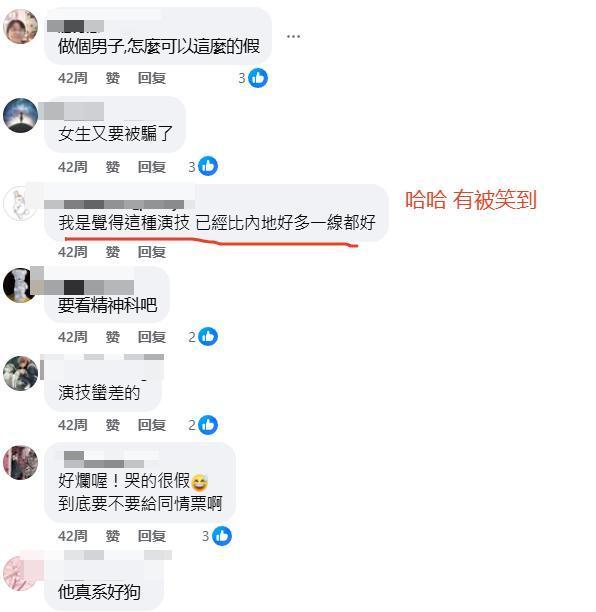
Task: Click 赞 under 女生又要被騙了 comment
Action: [x=113, y=167]
